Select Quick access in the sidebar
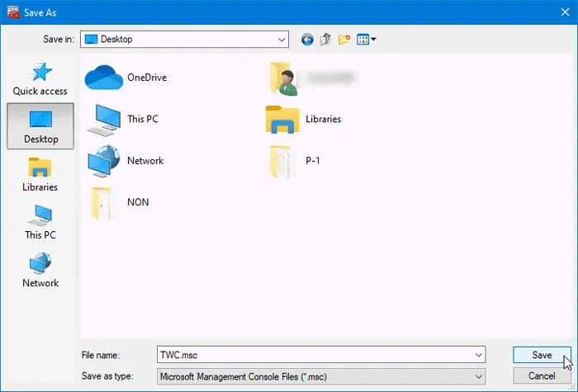Viewport: 578px width, 392px height. (40, 79)
